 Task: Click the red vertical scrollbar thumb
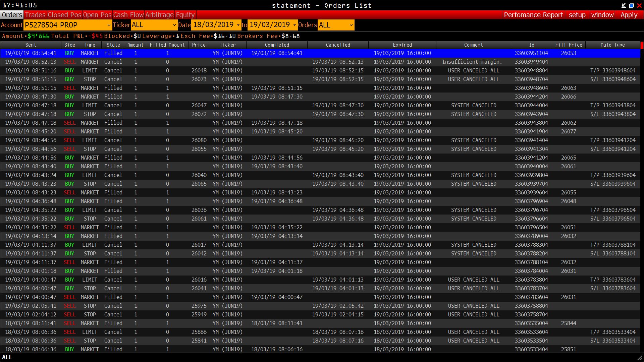point(642,45)
